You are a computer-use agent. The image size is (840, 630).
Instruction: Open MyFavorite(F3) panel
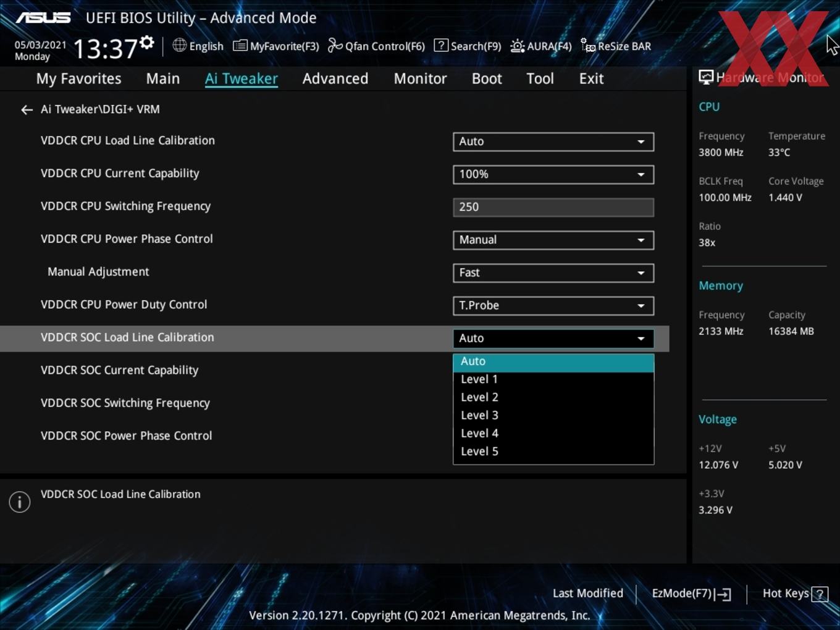point(275,46)
